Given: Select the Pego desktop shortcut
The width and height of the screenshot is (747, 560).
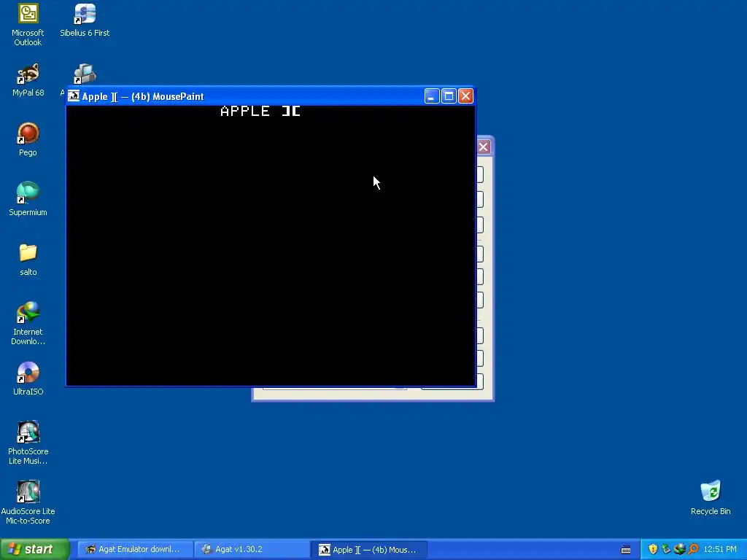Looking at the screenshot, I should click(28, 139).
